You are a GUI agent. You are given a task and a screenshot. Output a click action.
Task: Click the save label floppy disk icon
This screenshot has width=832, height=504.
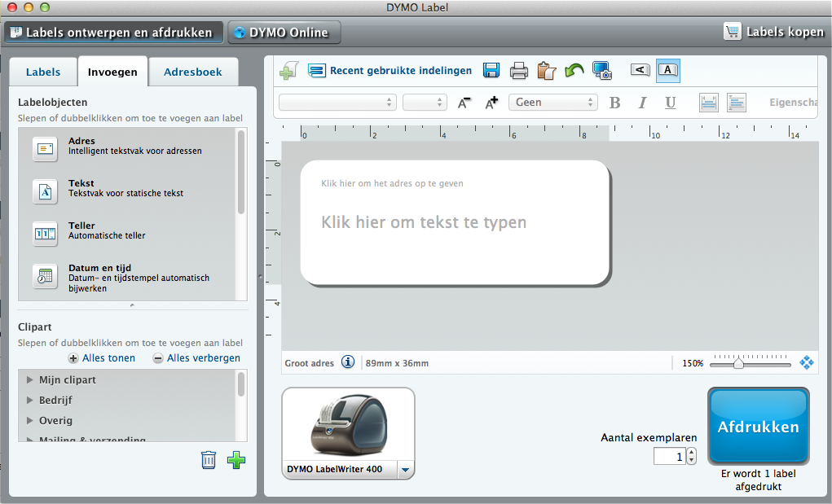(491, 71)
